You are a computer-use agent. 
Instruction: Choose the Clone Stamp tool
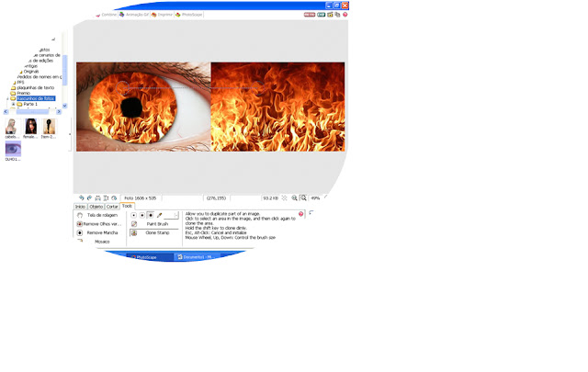tap(154, 233)
